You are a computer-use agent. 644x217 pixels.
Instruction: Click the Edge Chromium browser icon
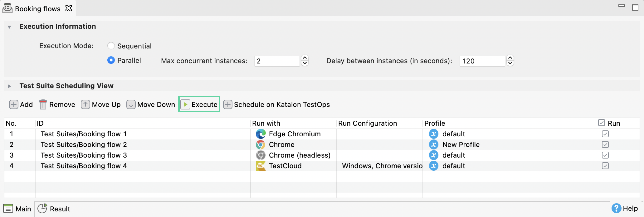pos(261,134)
